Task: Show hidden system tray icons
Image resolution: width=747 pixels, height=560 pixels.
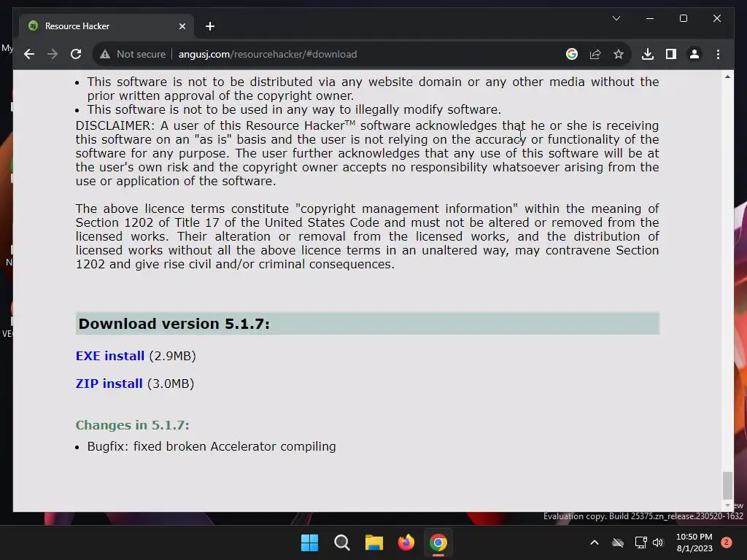Action: (595, 542)
